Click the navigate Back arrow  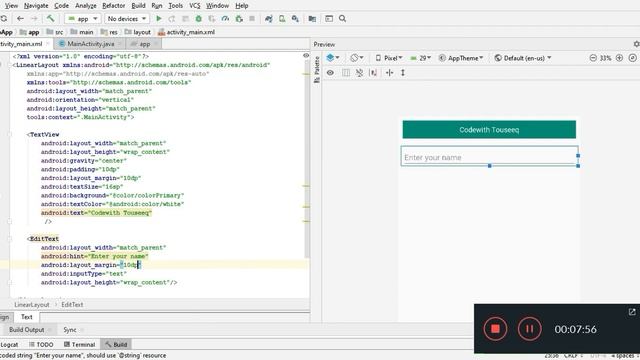coord(20,19)
